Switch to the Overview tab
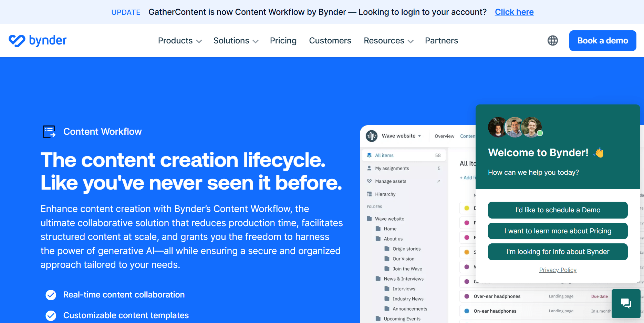The width and height of the screenshot is (644, 323). click(444, 136)
